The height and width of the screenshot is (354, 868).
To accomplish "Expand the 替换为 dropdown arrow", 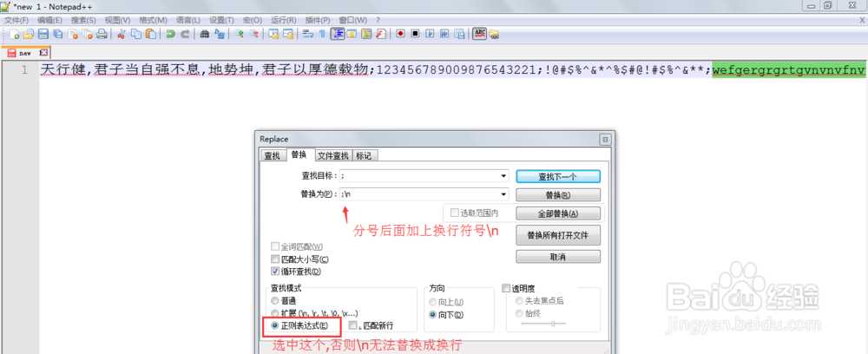I will click(x=503, y=194).
